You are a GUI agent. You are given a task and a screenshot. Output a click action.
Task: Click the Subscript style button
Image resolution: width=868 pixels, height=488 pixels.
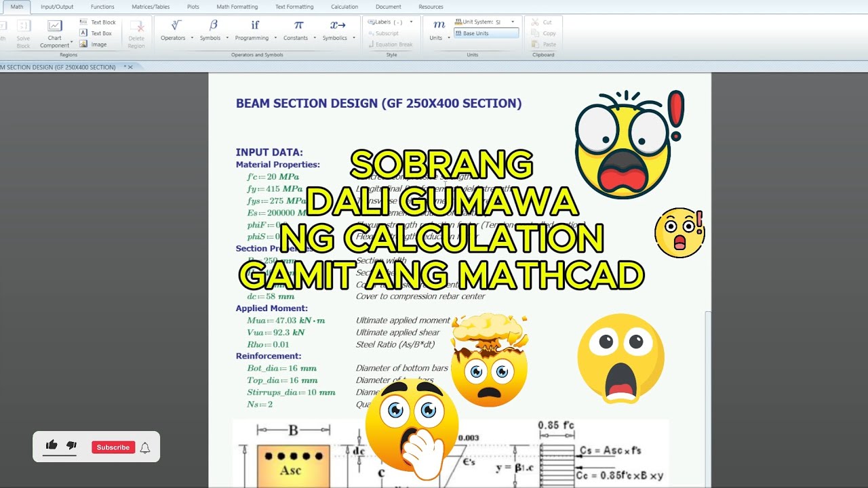click(x=383, y=33)
